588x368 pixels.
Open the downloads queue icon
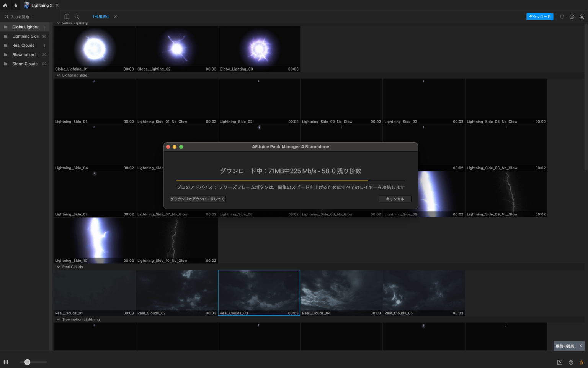click(x=572, y=17)
